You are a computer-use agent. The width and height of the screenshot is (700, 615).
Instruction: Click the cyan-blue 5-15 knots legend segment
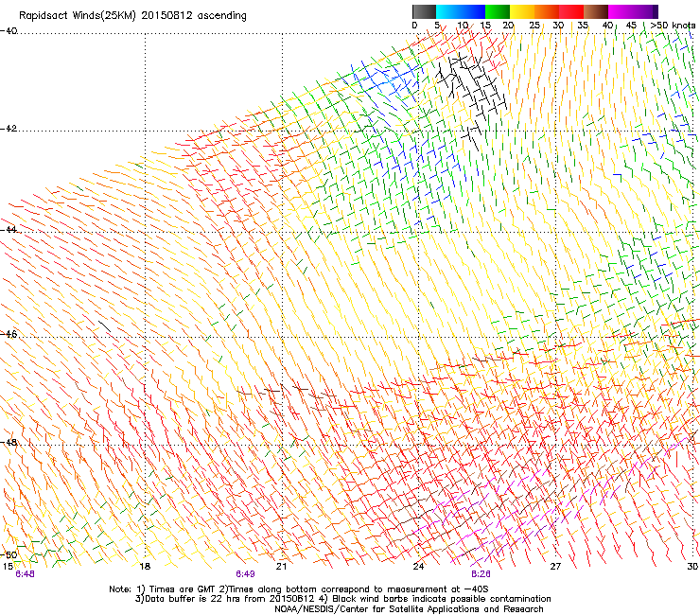pos(461,11)
